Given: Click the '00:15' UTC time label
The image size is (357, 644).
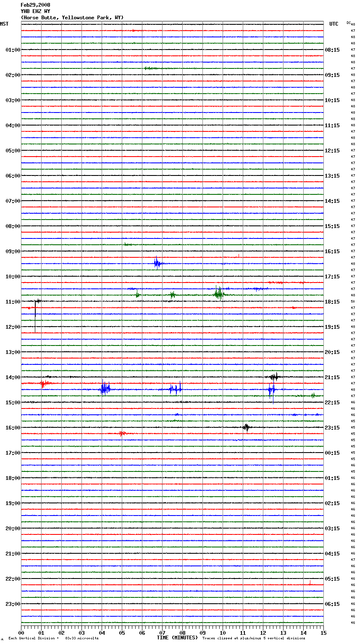Looking at the screenshot, I should (x=332, y=453).
